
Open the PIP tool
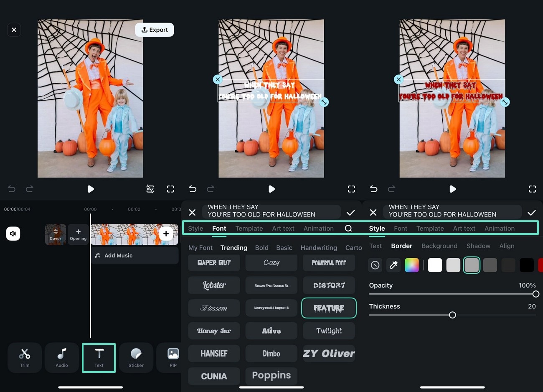[173, 357]
